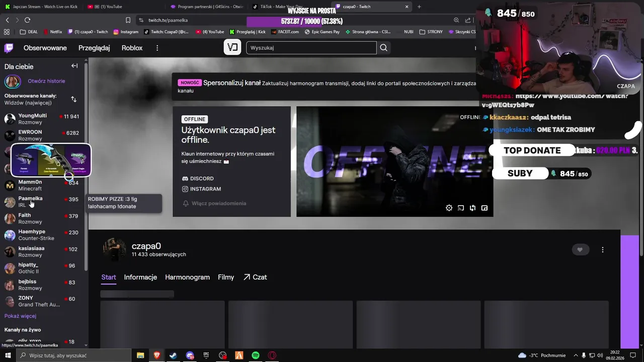Go back with the browser back arrow

[7, 20]
